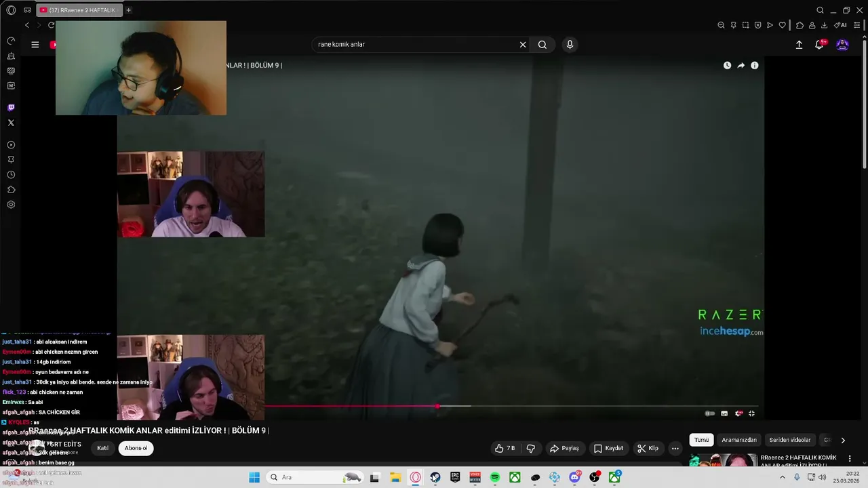Click the Abone ol subscribe button

tap(136, 448)
